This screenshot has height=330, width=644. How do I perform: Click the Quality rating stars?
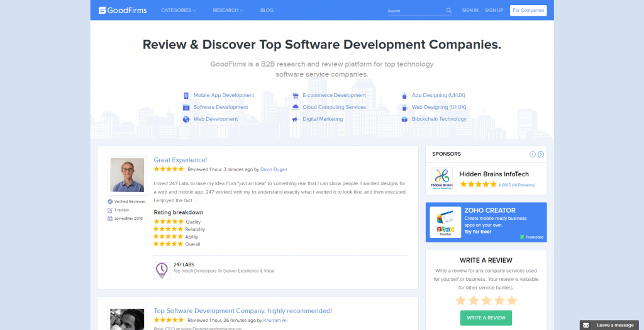169,222
